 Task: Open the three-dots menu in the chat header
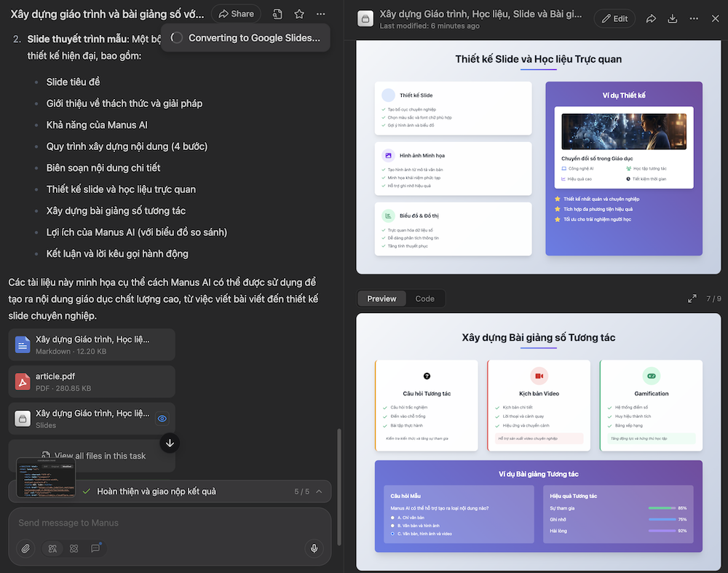tap(321, 14)
